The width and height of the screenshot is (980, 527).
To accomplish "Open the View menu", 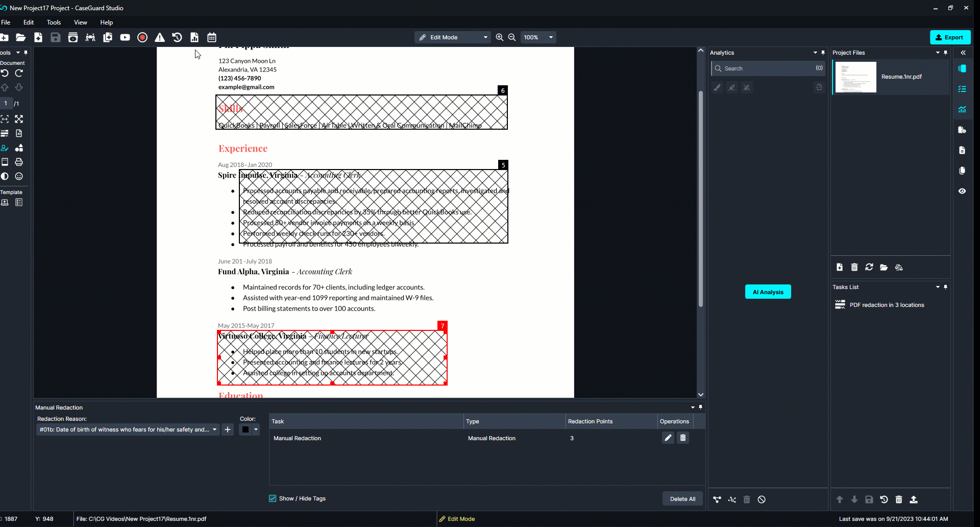I will [x=80, y=22].
